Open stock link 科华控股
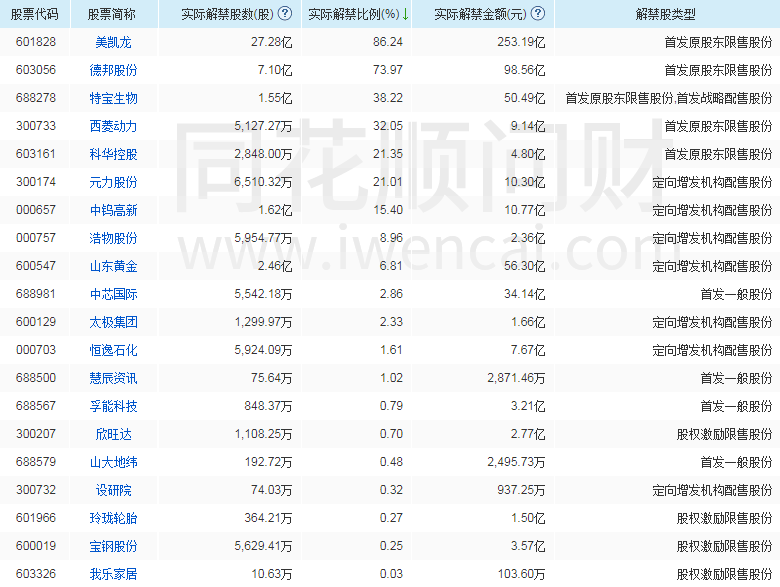The height and width of the screenshot is (587, 780). tap(113, 154)
